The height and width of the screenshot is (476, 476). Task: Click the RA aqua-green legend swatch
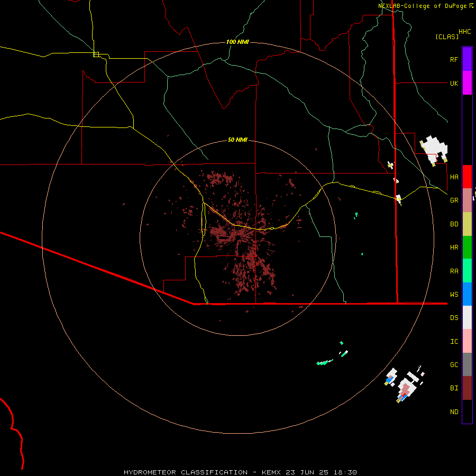point(467,271)
